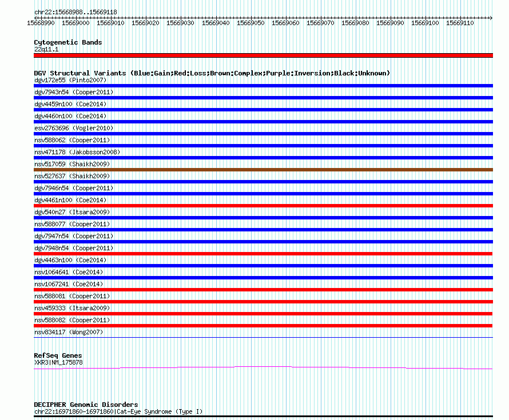
Task: Select the Cytogenetic Bands track title
Action: click(x=68, y=42)
